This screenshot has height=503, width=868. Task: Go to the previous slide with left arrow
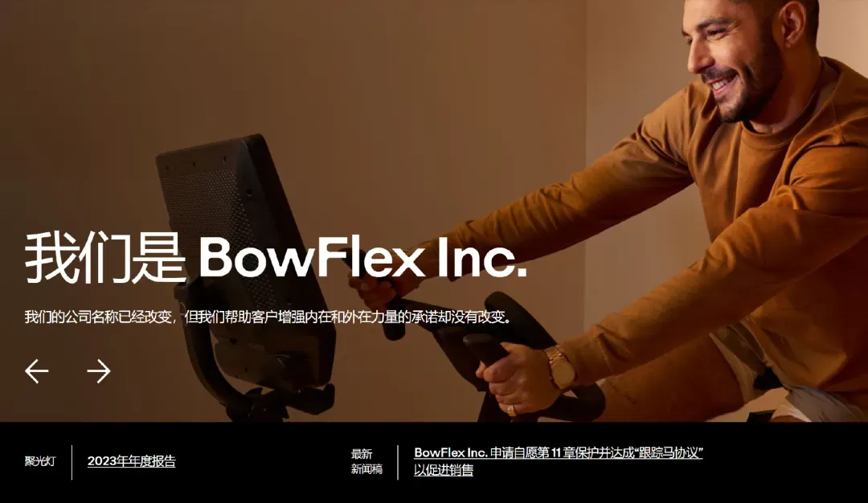pyautogui.click(x=36, y=370)
